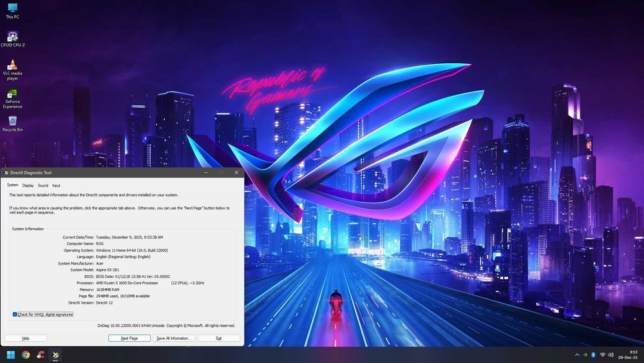The height and width of the screenshot is (363, 644).
Task: Click the NVIDIA tray icon
Action: 585,355
